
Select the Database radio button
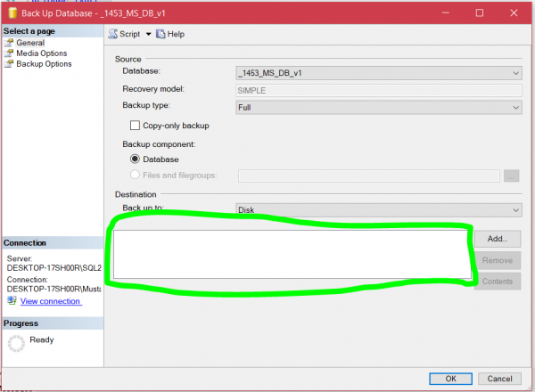[x=135, y=159]
